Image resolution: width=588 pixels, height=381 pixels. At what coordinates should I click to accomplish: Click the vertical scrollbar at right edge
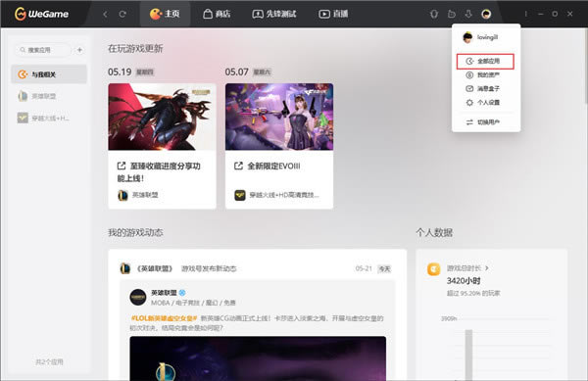[x=586, y=66]
